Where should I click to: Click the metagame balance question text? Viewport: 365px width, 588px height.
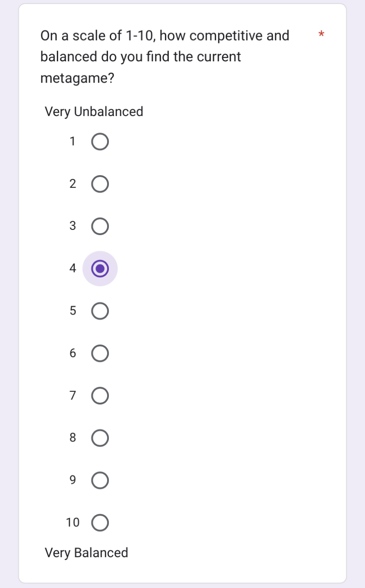(x=164, y=57)
